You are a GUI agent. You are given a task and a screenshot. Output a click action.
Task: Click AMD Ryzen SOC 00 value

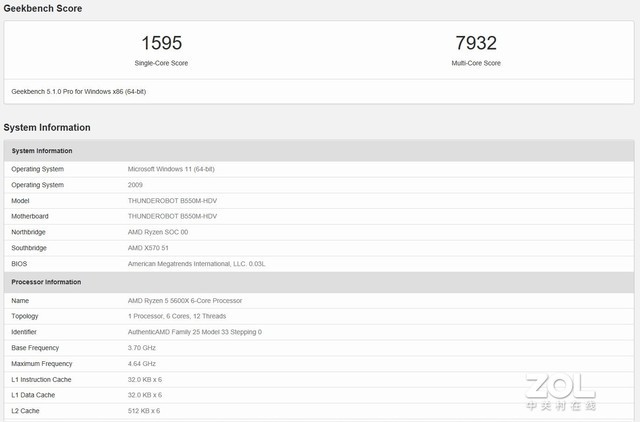[x=158, y=232]
